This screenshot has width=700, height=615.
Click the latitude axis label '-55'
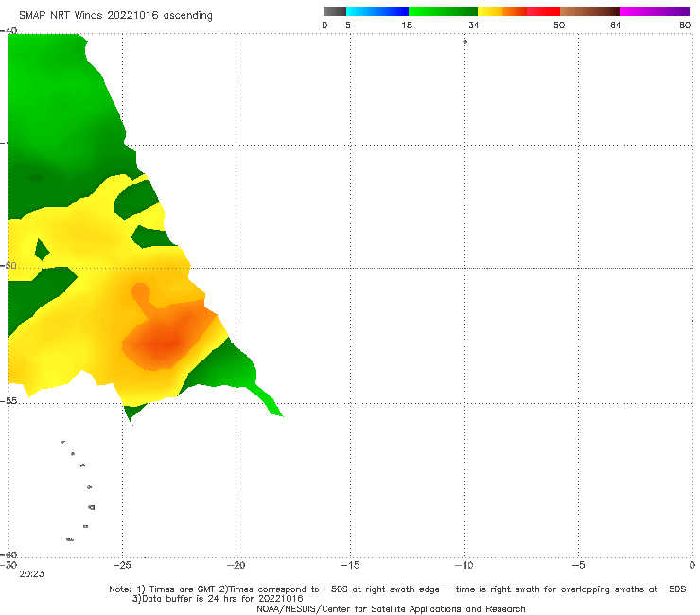click(x=9, y=401)
